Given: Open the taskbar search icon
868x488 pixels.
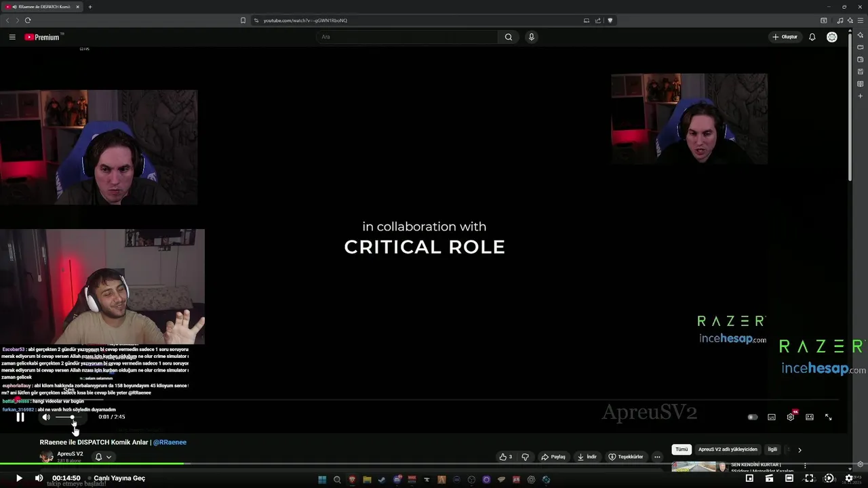Looking at the screenshot, I should 337,480.
